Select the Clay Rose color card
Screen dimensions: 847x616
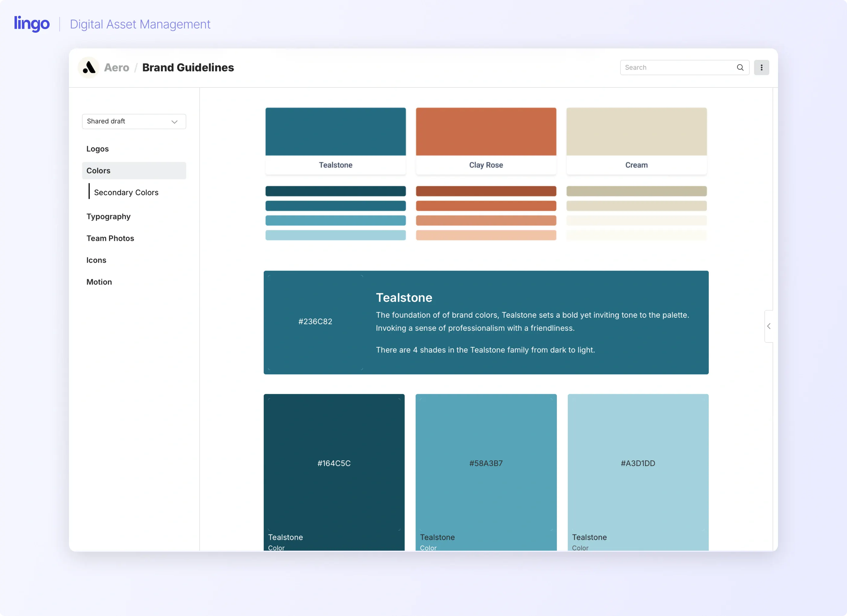point(486,141)
